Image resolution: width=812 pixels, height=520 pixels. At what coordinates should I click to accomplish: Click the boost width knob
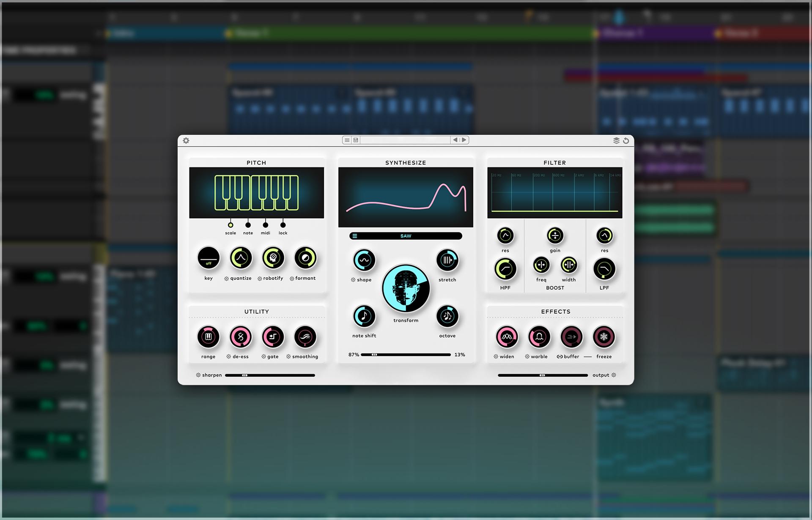pyautogui.click(x=569, y=265)
